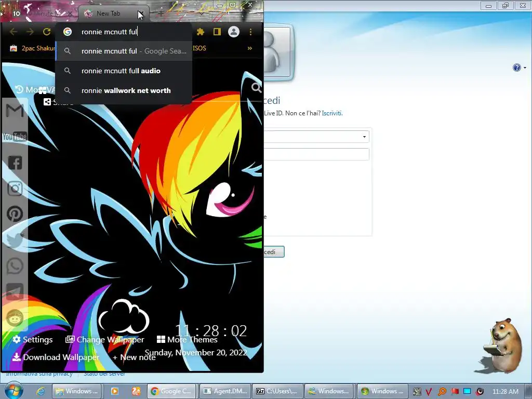Switch to the New Tab tab
532x399 pixels.
point(108,14)
